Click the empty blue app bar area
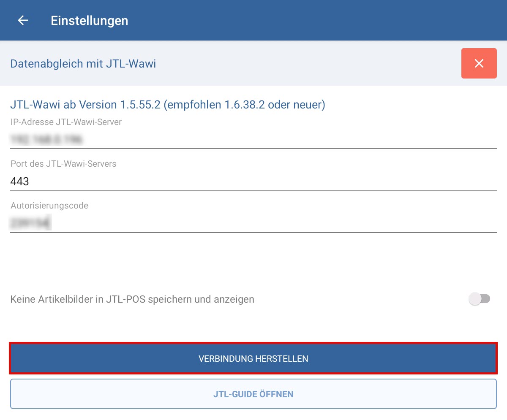Image resolution: width=507 pixels, height=420 pixels. (317, 20)
